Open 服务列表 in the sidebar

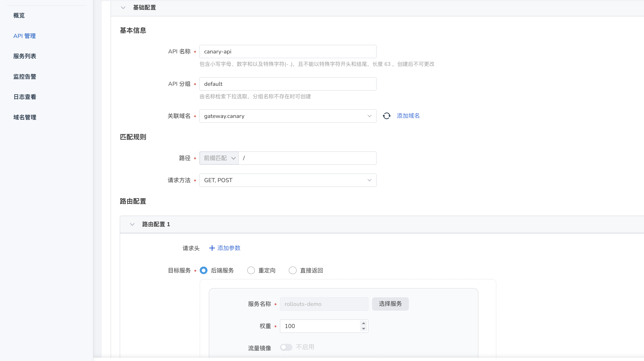(25, 56)
